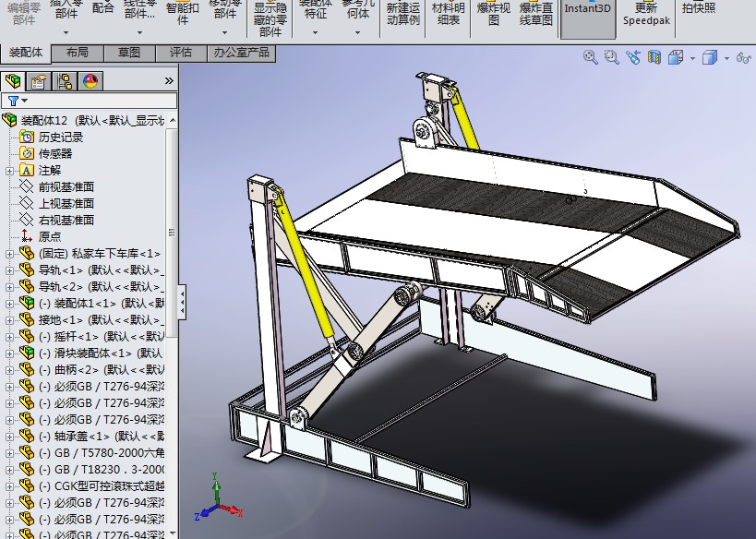Open the ConfigurationManager tab
Screen dimensions: 756x539
(x=64, y=81)
